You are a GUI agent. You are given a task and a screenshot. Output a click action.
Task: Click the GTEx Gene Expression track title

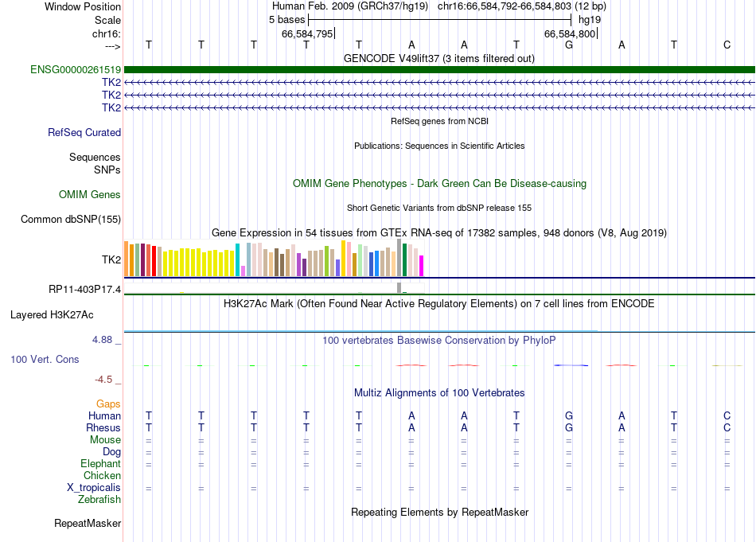[x=439, y=233]
